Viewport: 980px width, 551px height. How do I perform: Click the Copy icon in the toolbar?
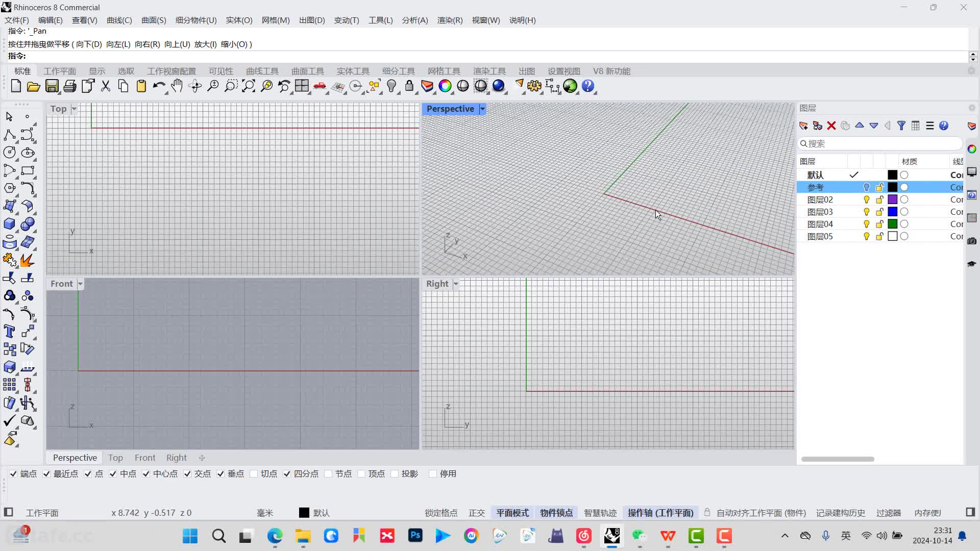pyautogui.click(x=124, y=86)
